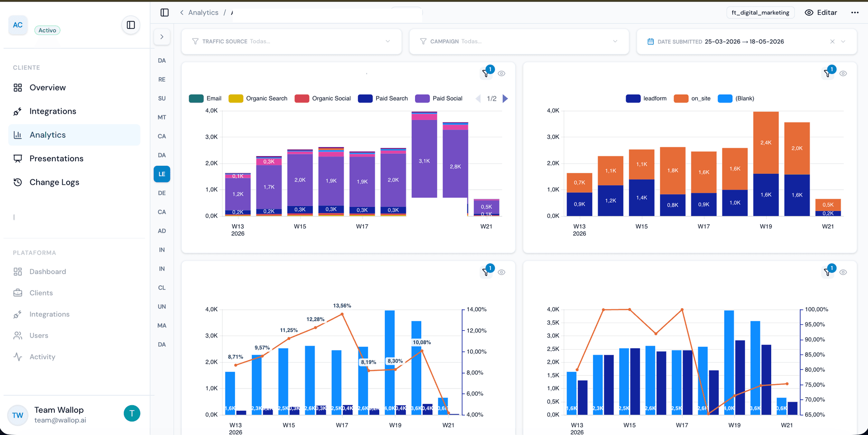Screen dimensions: 868x435
Task: Click the Editar button
Action: pos(821,13)
